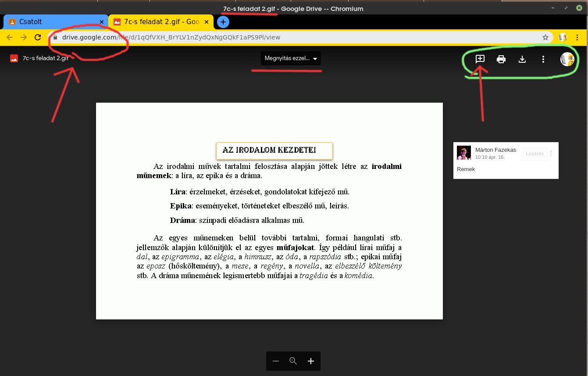Viewport: 588px width, 376px height.
Task: Open a new tab with the plus button
Action: point(223,21)
